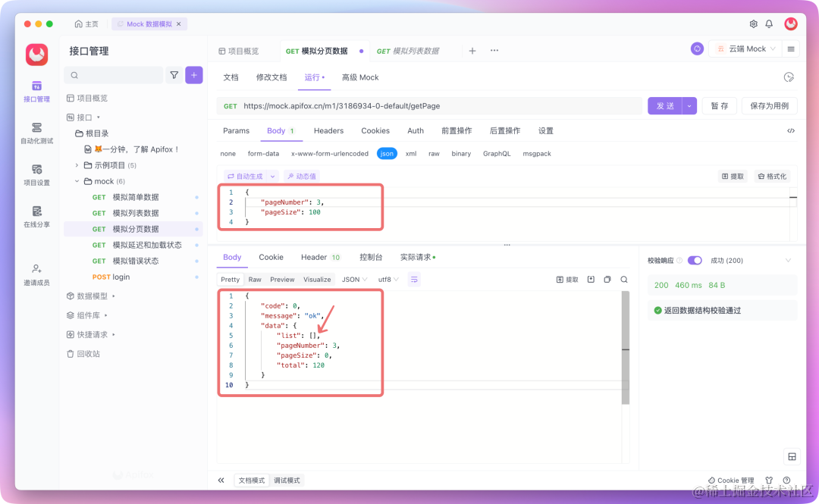Select the json body type

[387, 154]
